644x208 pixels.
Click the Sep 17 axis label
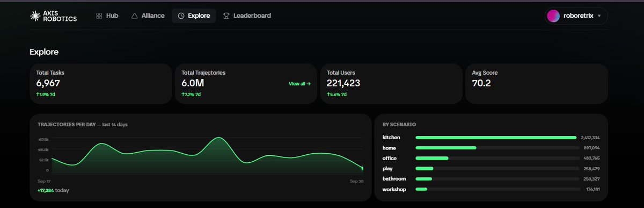[x=44, y=181]
